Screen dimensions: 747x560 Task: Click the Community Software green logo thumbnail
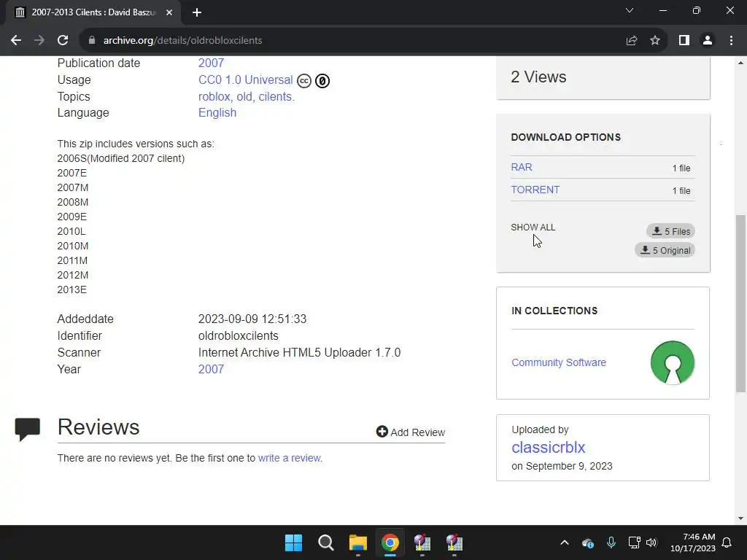tap(672, 363)
